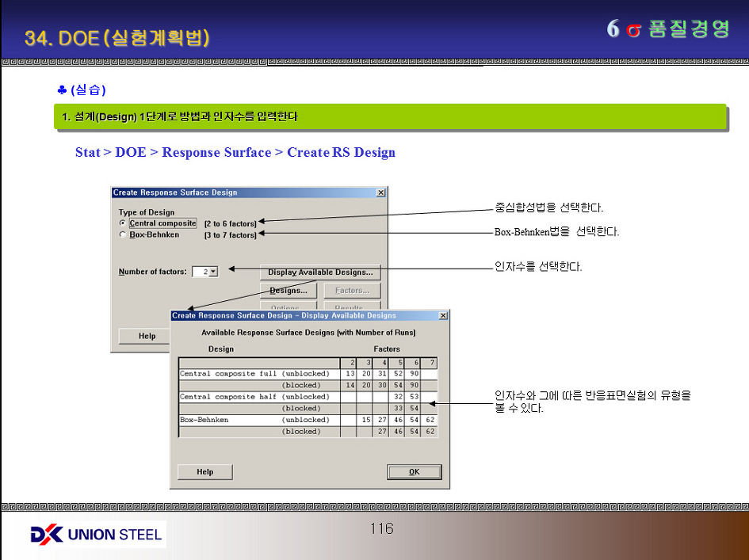
Task: Click the '[2 to 6 factors]' text
Action: [x=230, y=223]
